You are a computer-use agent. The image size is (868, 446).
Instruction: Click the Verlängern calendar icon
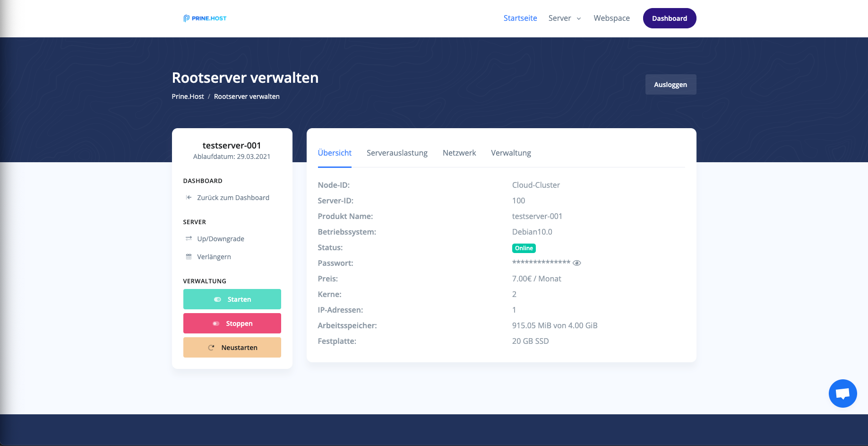click(189, 256)
